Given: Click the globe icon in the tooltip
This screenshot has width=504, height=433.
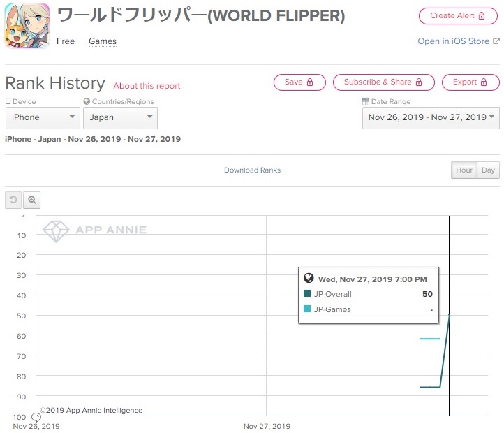Looking at the screenshot, I should [x=309, y=278].
